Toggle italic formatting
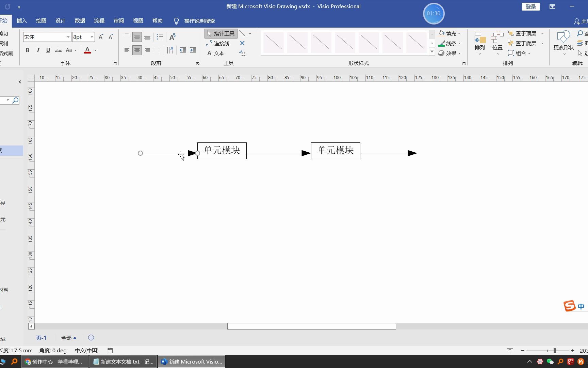 click(38, 50)
